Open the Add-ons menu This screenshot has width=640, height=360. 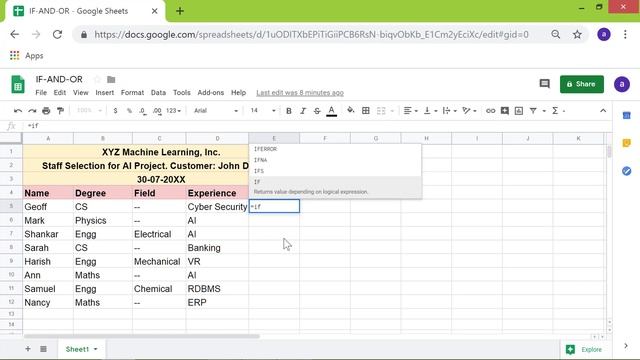(211, 93)
